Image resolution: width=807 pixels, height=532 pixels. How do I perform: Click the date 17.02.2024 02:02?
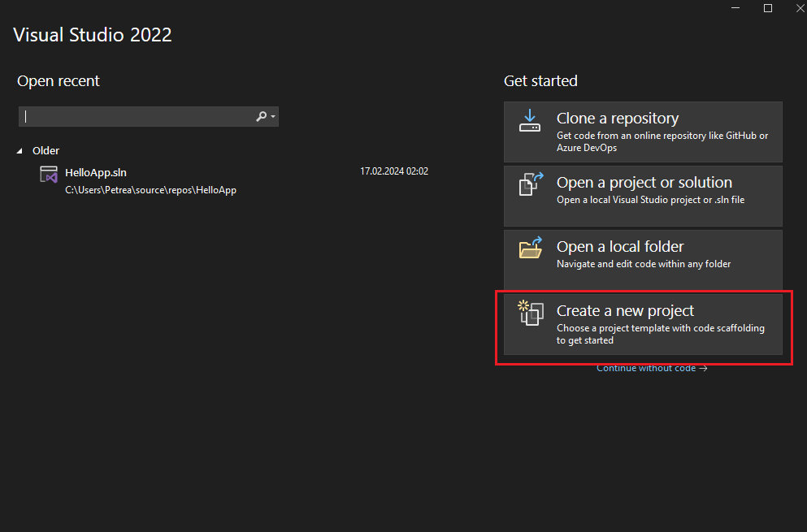393,171
